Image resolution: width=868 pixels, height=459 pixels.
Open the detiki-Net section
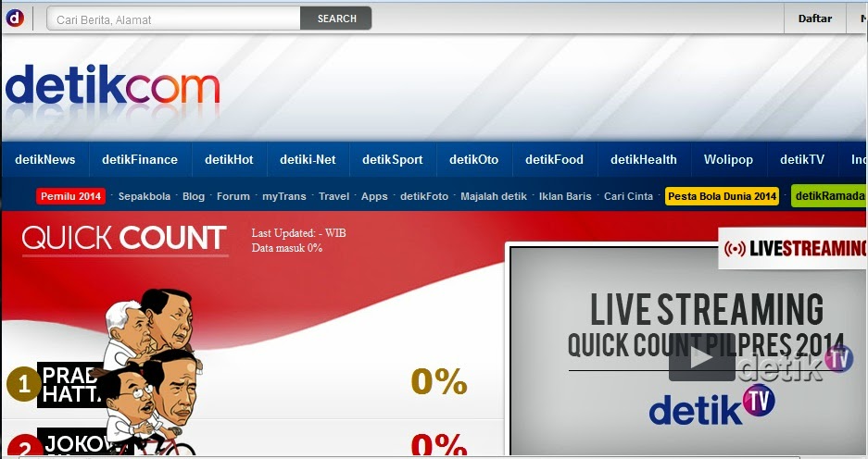[308, 159]
